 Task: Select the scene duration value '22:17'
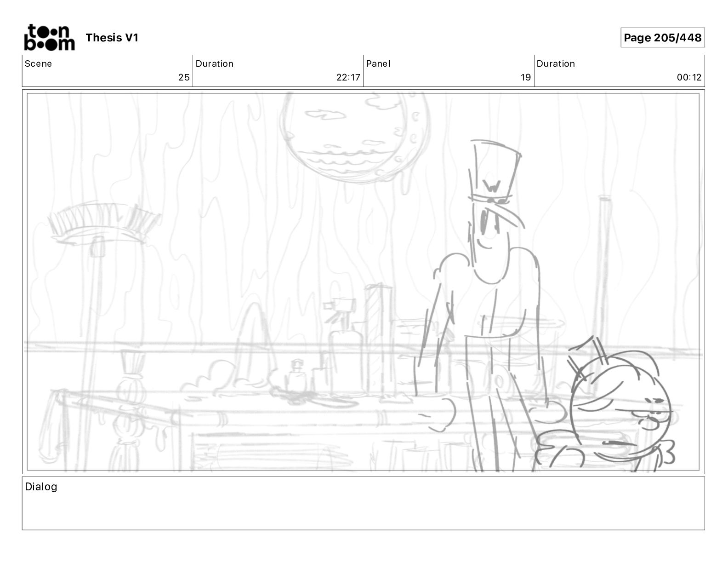[348, 77]
